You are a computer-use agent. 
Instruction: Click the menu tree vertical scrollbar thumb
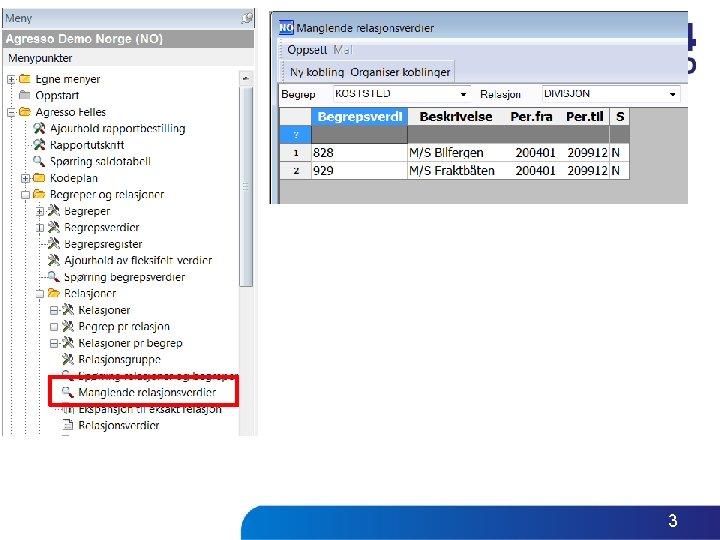(246, 186)
